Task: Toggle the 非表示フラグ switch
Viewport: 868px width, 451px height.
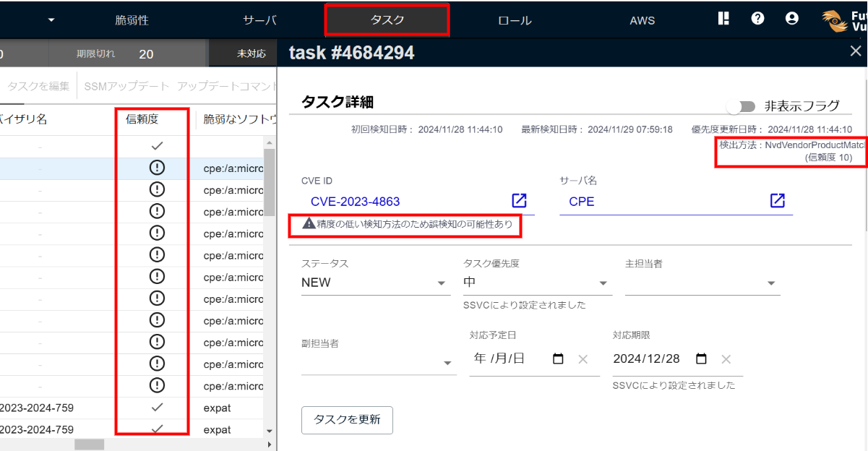Action: (x=741, y=106)
